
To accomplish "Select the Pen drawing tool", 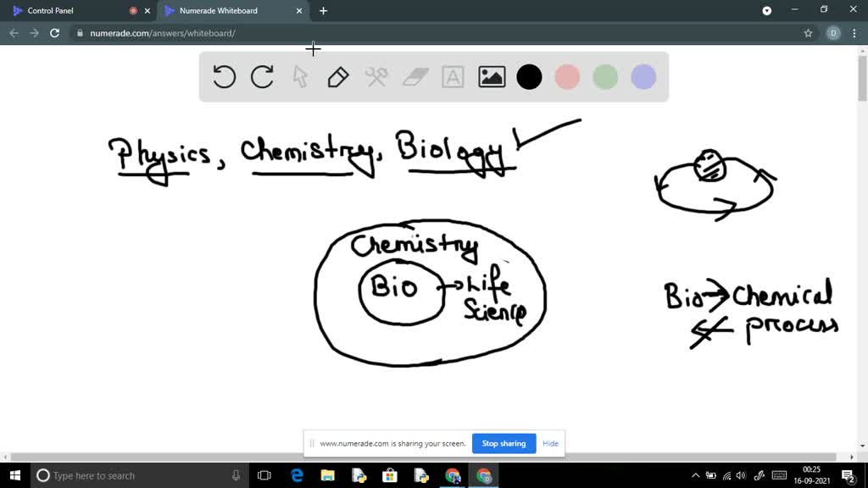I will pos(337,76).
